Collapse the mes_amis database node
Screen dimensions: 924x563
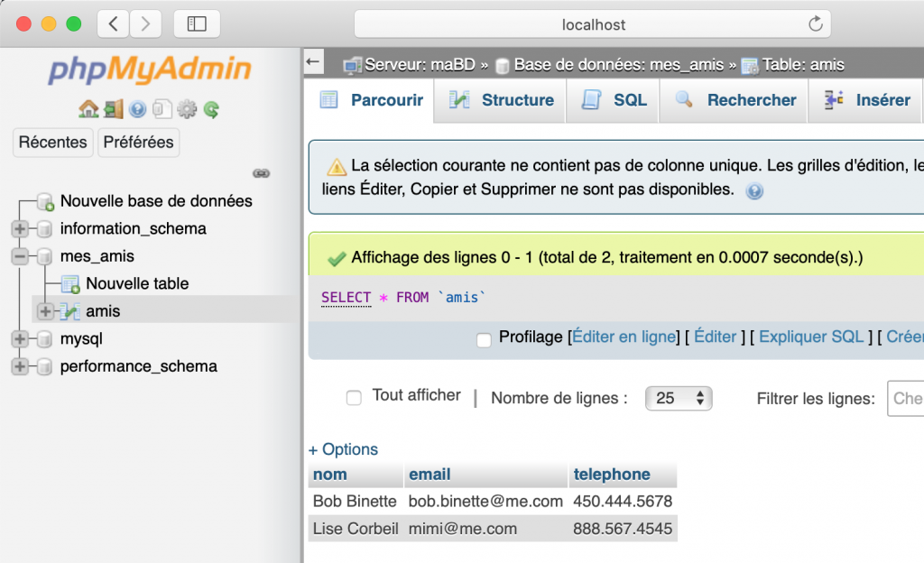point(20,256)
